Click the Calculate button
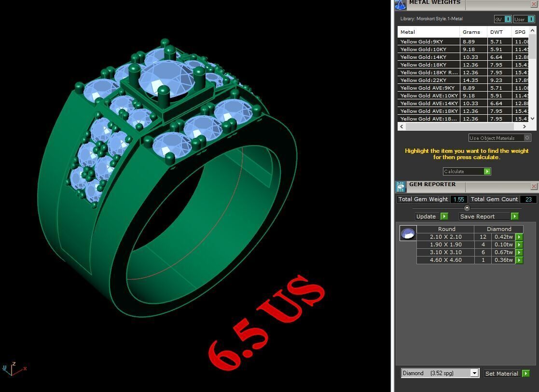Viewport: 539px width, 392px height. [x=467, y=172]
